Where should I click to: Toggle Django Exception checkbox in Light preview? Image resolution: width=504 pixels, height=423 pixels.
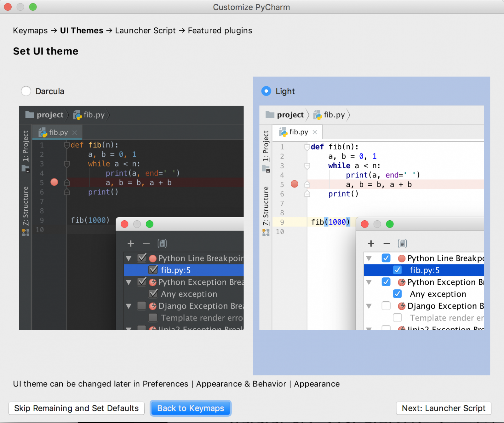tap(386, 306)
